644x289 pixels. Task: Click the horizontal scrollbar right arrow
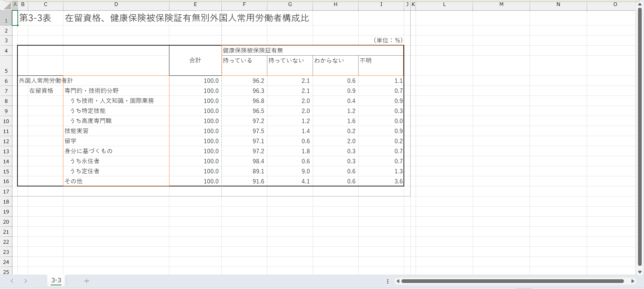pos(633,281)
